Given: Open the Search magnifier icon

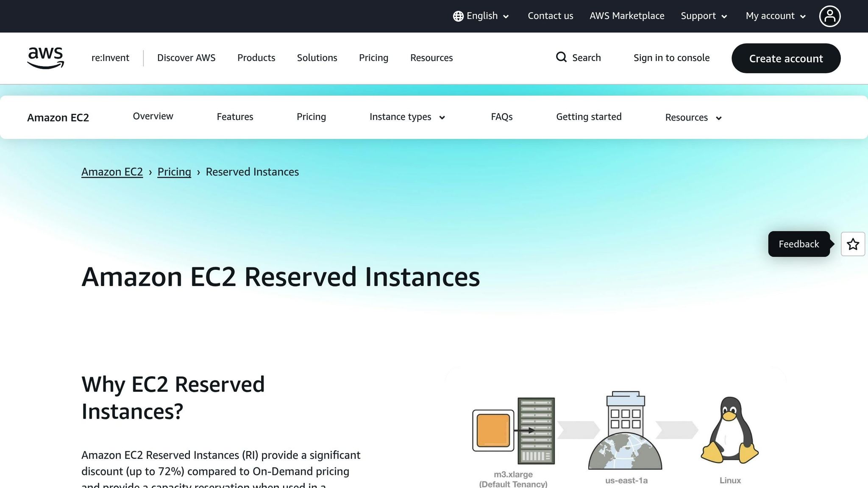Looking at the screenshot, I should 561,57.
